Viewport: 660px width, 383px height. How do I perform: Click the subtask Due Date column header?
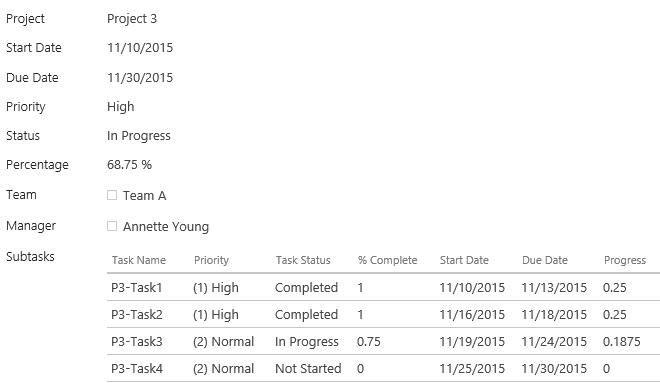point(545,260)
